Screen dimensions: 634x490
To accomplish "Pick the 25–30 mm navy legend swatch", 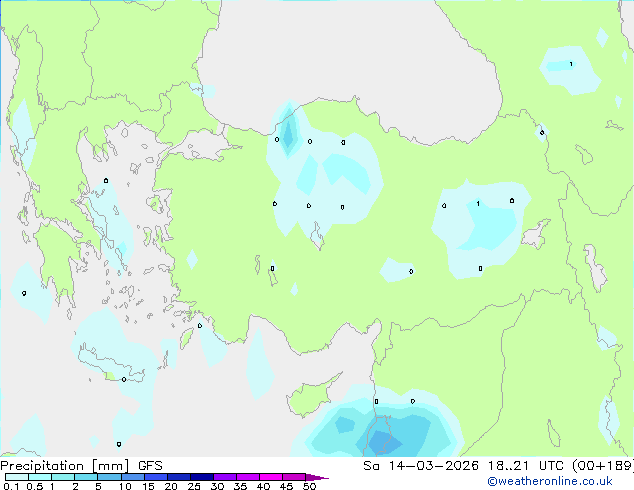I will pos(202,477).
